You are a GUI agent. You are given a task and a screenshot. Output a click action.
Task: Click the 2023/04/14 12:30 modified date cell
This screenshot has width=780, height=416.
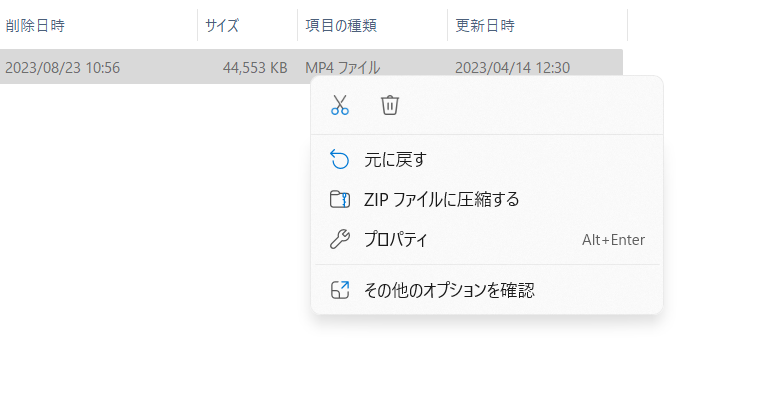click(x=512, y=68)
